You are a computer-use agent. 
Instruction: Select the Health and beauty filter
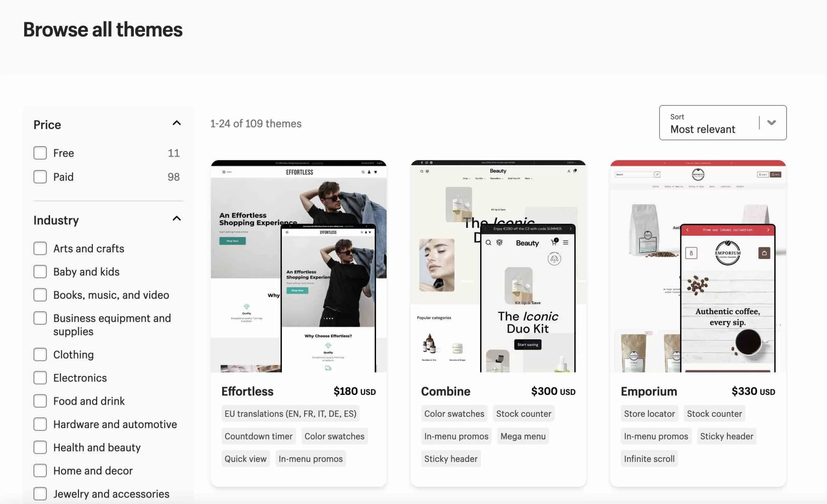point(40,447)
